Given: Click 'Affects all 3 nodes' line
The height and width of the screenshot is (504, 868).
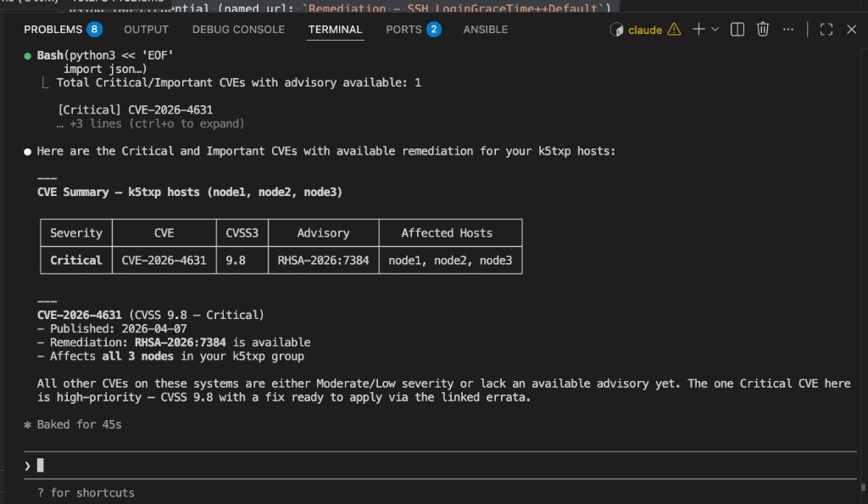Looking at the screenshot, I should pos(170,356).
